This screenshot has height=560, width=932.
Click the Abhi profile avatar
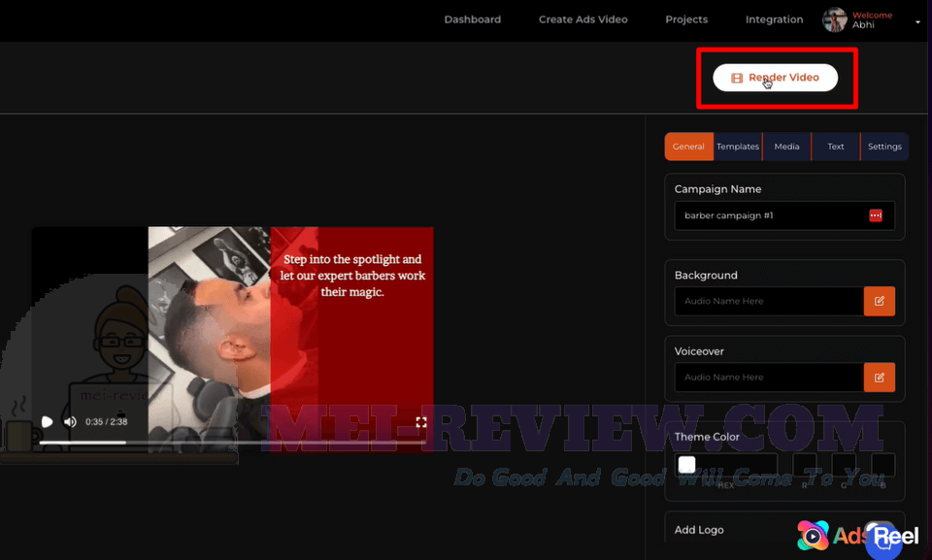(835, 19)
